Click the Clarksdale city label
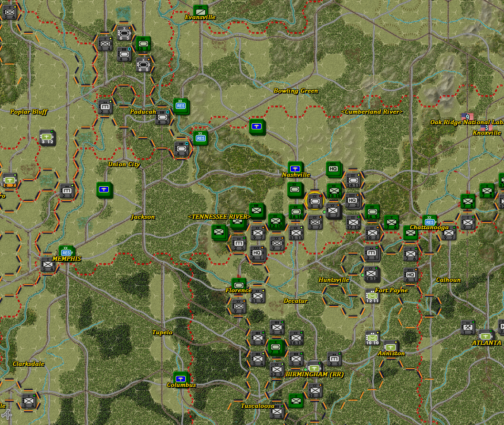 tap(28, 363)
